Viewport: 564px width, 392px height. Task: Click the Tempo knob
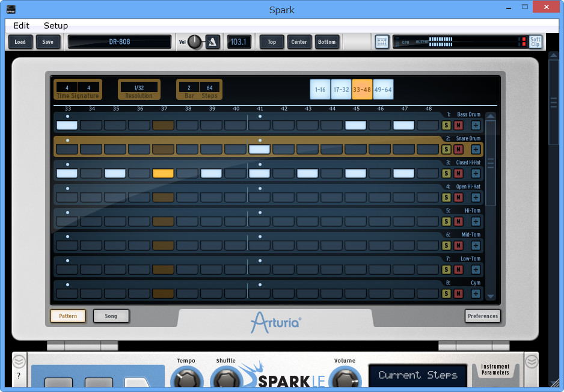pos(186,377)
